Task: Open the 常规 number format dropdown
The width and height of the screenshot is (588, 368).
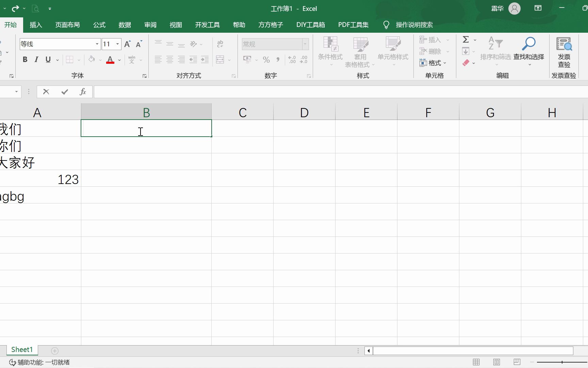Action: [305, 44]
